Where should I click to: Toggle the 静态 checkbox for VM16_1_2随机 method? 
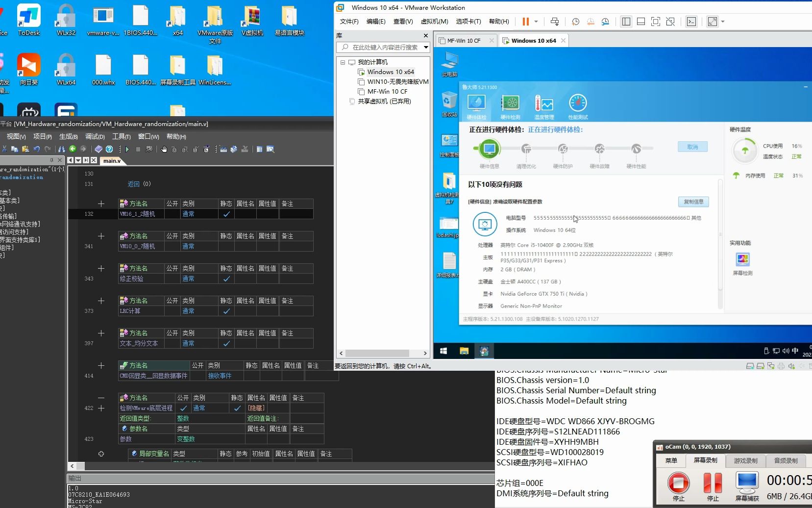click(226, 214)
